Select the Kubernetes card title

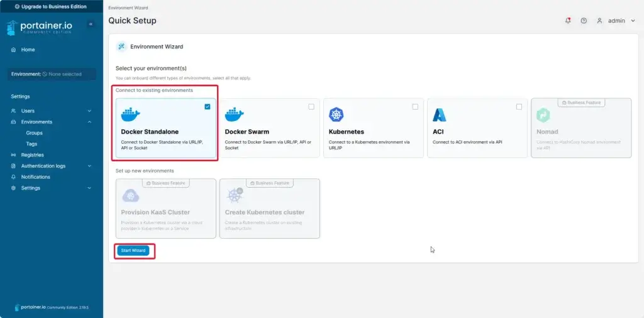tap(347, 132)
